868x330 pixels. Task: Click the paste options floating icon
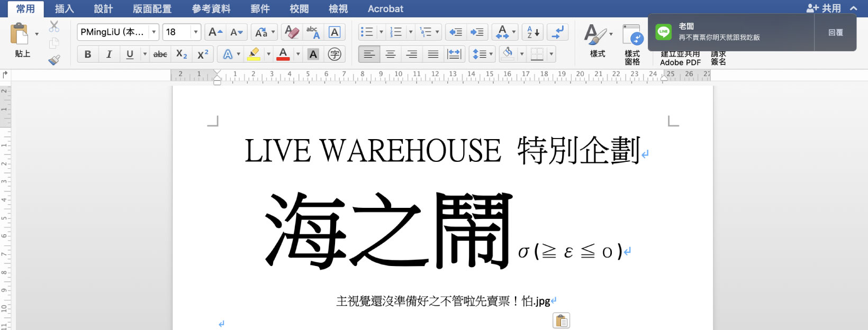tap(562, 320)
